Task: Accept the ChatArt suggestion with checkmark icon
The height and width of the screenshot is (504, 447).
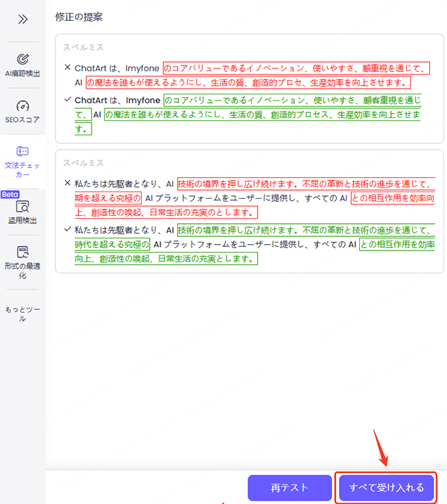Action: 68,99
